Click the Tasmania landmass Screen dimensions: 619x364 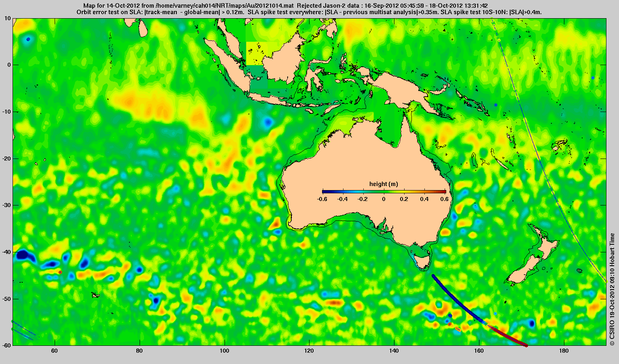(x=422, y=262)
